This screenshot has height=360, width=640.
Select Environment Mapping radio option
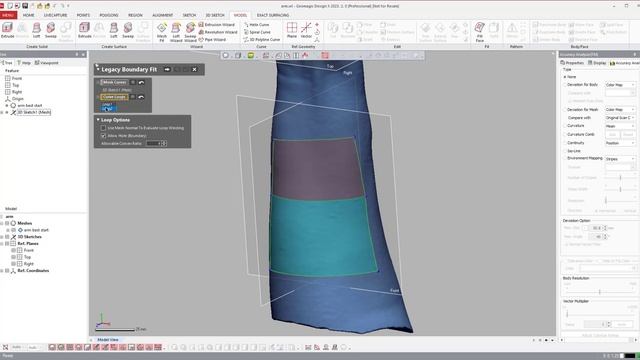click(565, 158)
